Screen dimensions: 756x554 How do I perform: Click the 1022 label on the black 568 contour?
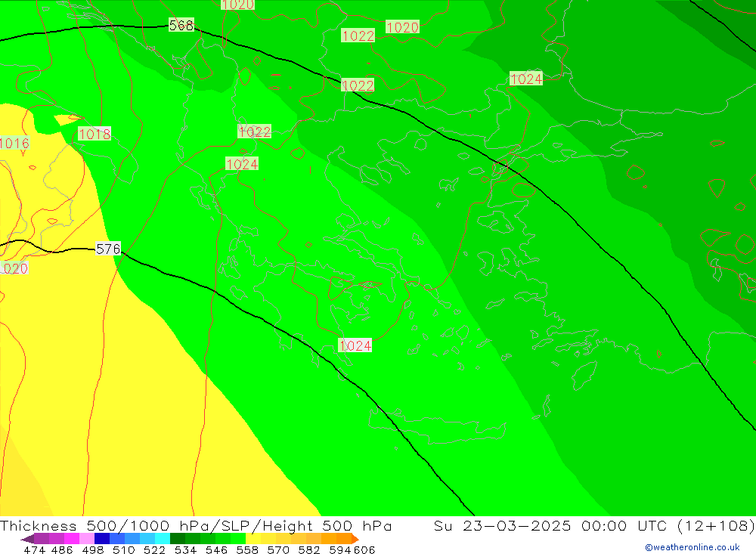coord(358,85)
